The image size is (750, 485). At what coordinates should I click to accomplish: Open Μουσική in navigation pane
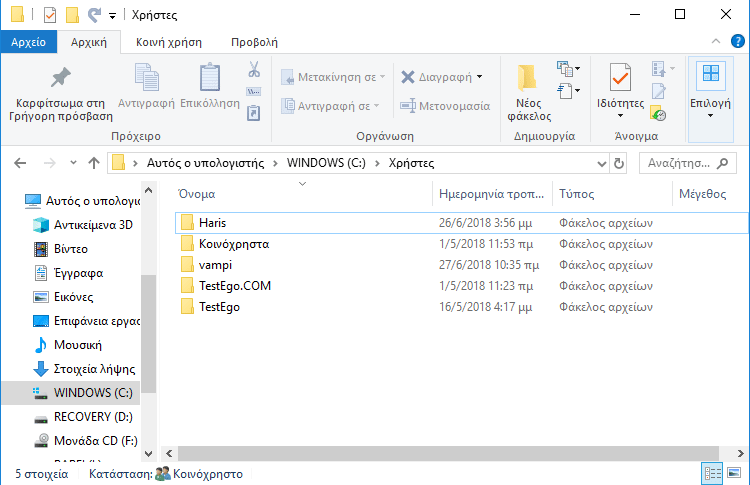tap(67, 345)
